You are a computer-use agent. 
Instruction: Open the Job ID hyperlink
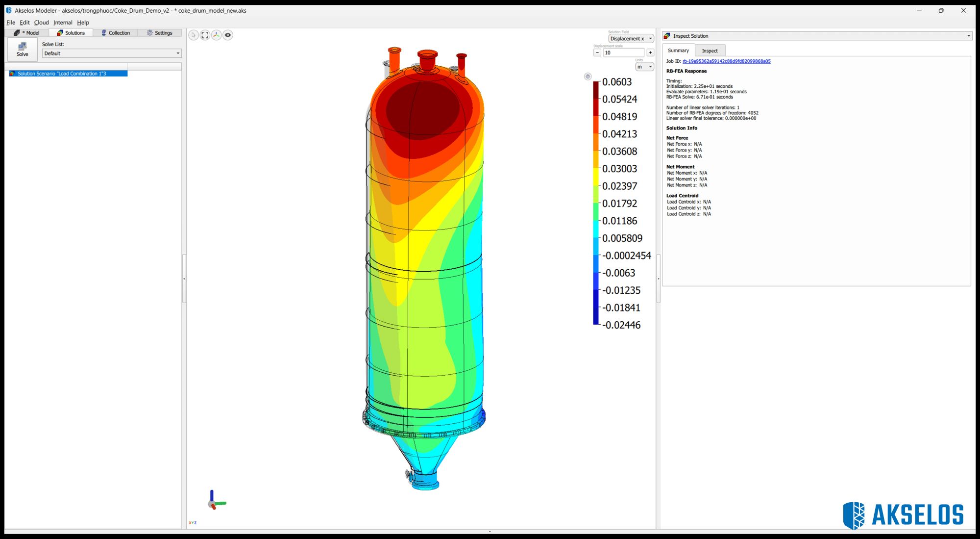pyautogui.click(x=727, y=61)
